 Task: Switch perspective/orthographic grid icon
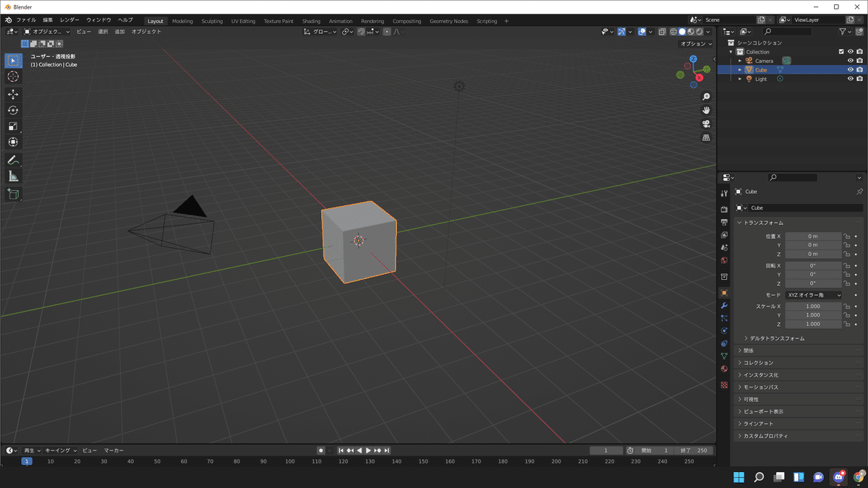point(707,138)
